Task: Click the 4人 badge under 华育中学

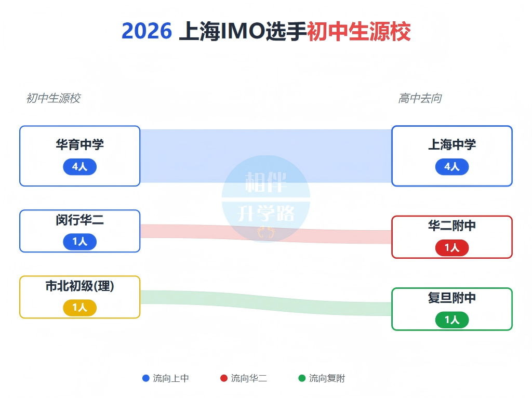Action: coord(79,167)
